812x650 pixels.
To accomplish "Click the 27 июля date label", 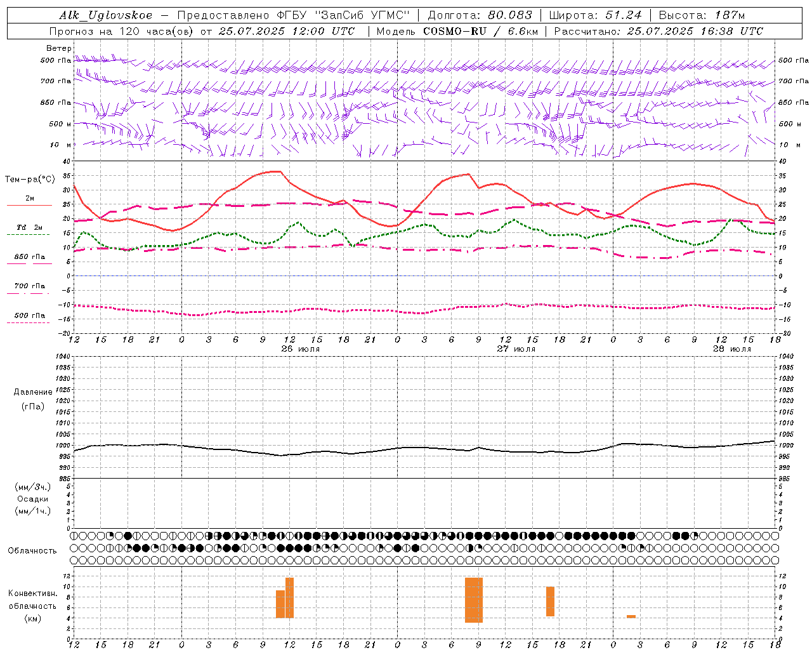I will 516,349.
